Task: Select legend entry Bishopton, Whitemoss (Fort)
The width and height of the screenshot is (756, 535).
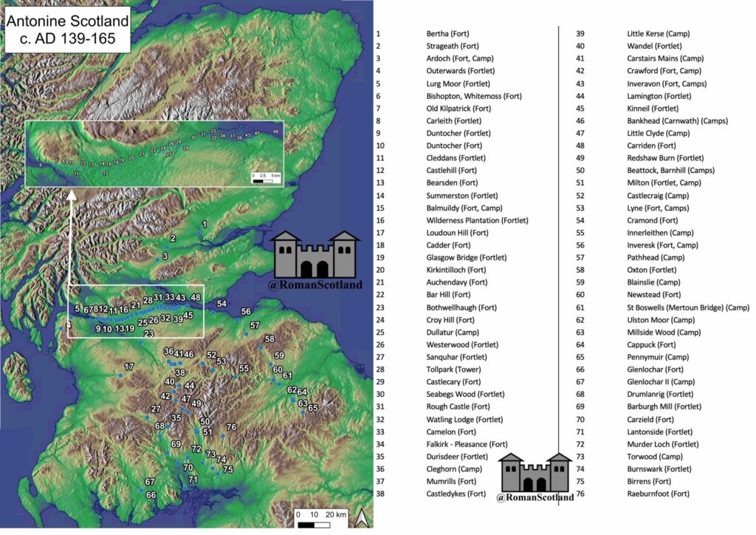Action: click(x=474, y=96)
